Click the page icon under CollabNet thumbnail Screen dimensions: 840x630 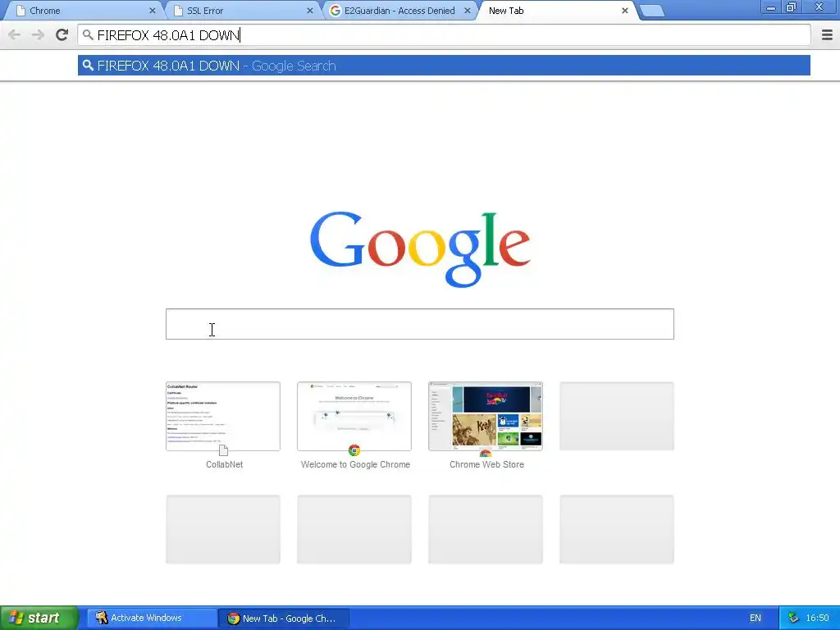tap(223, 450)
